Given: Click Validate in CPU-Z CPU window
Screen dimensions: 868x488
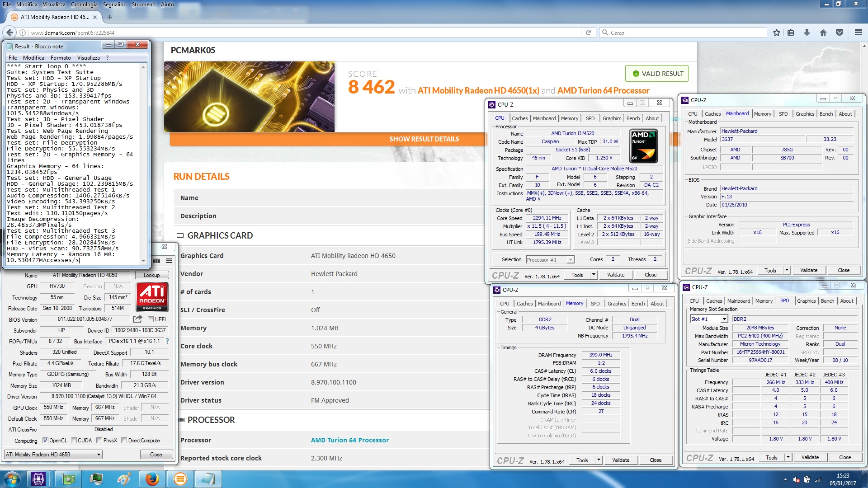Looking at the screenshot, I should 616,275.
